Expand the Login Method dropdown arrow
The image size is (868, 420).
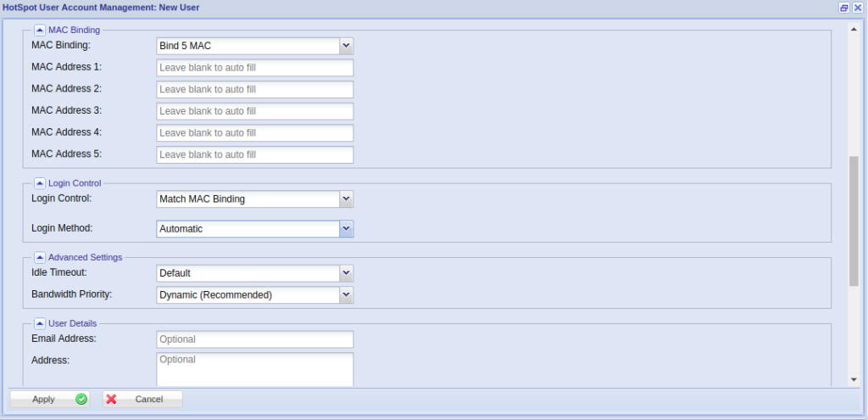coord(345,229)
